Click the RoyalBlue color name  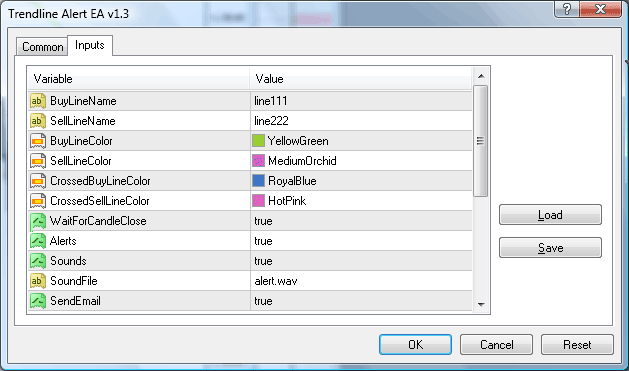(x=292, y=181)
